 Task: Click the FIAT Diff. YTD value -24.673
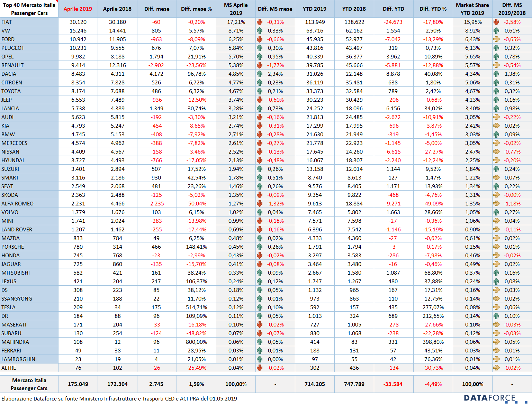393,22
